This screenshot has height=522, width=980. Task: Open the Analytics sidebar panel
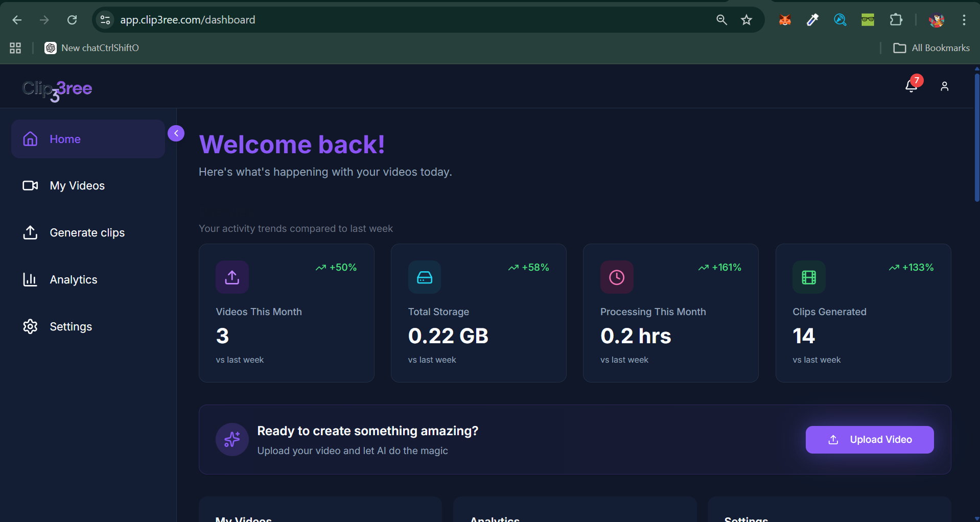[74, 279]
